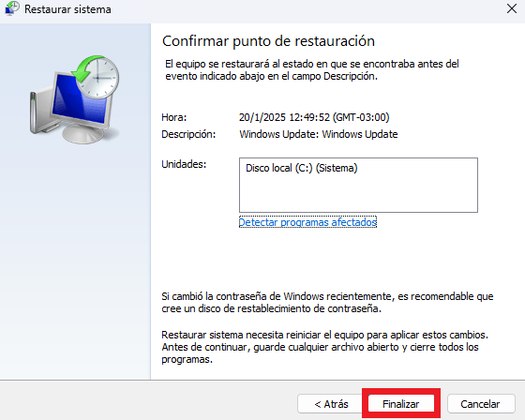The width and height of the screenshot is (525, 420).
Task: Click the intro text about restoring the equipo
Action: (x=312, y=70)
